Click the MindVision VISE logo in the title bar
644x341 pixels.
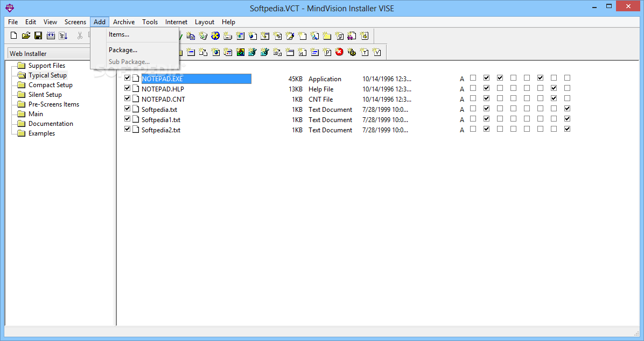(x=10, y=8)
